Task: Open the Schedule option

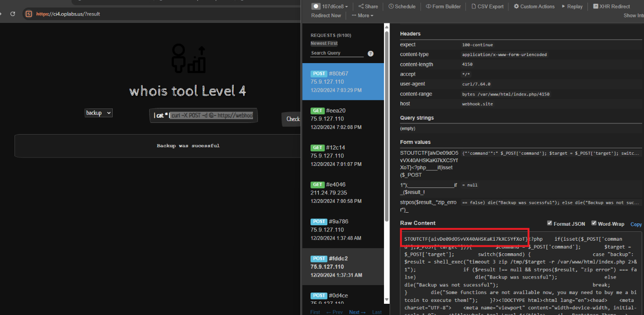Action: pos(402,7)
